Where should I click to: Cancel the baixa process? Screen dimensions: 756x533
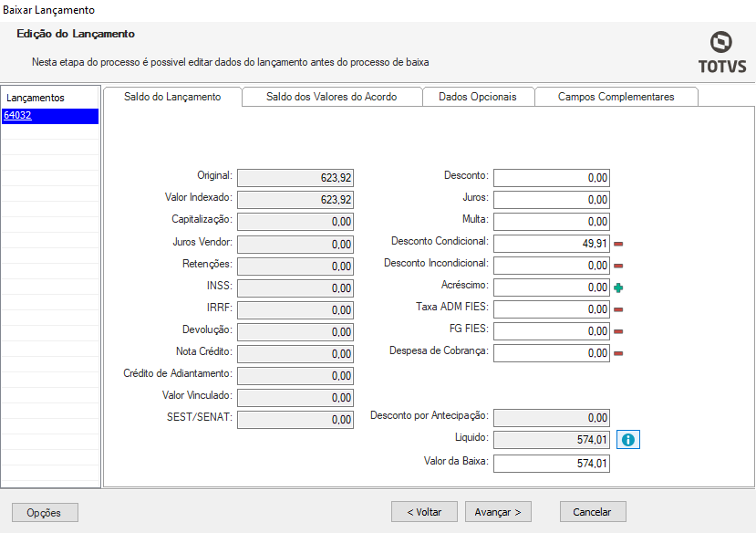point(592,512)
